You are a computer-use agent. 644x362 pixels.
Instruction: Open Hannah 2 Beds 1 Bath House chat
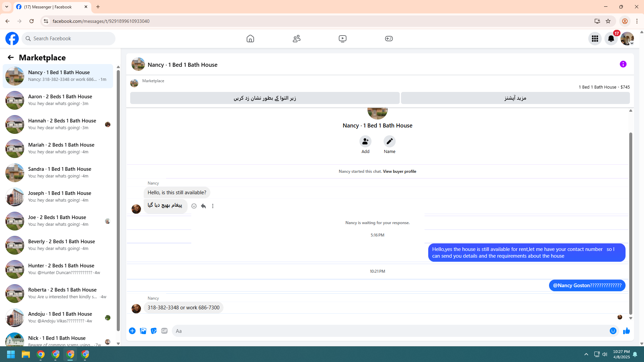point(58,124)
